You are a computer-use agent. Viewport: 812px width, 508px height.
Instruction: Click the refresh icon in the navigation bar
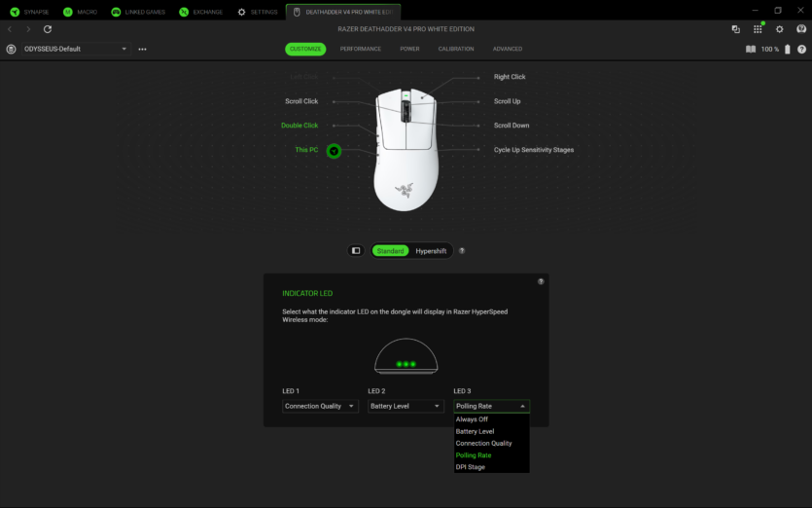coord(48,29)
